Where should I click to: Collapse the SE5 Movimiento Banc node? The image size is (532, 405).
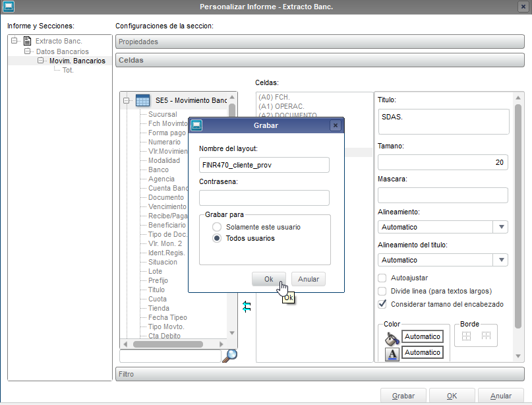126,100
